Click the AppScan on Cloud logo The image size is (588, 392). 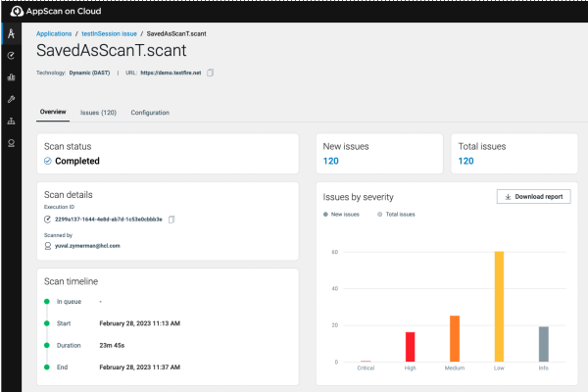coord(57,10)
